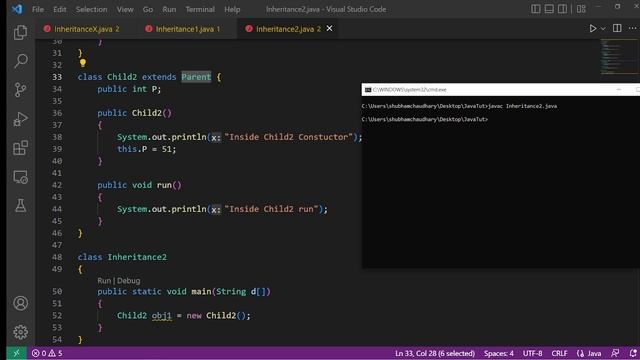Open the View menu
Viewport: 640px width, 360px height.
[125, 9]
